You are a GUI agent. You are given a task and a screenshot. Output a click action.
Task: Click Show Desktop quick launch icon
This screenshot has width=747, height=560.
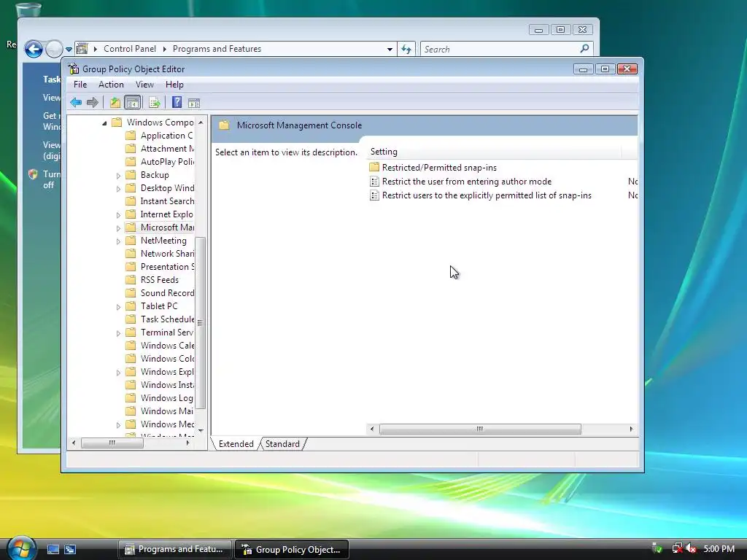pos(53,549)
